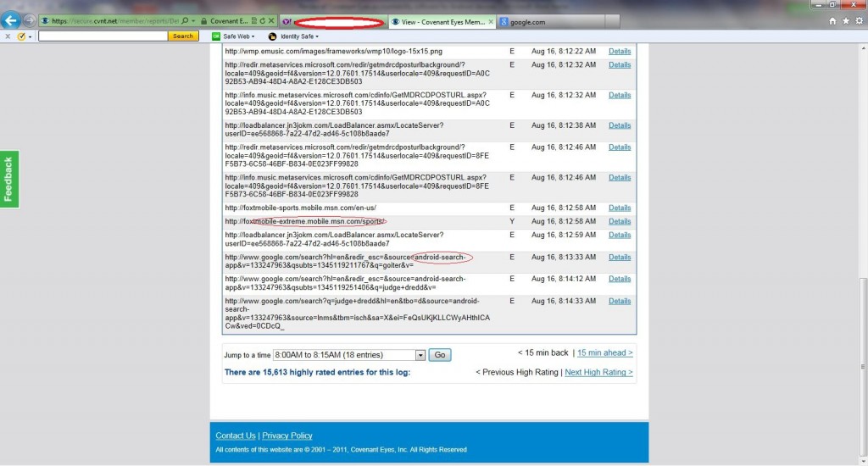Click the Yahoo tab favicon
The width and height of the screenshot is (868, 466).
pos(287,22)
